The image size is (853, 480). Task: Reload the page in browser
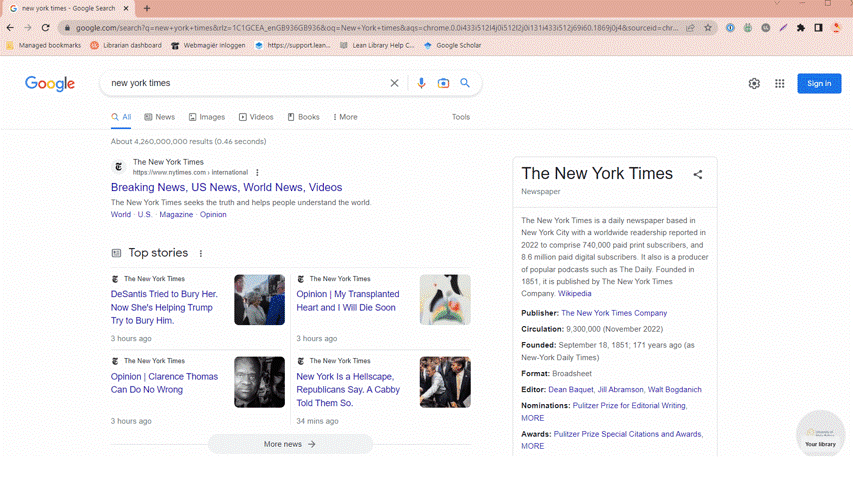pyautogui.click(x=45, y=28)
